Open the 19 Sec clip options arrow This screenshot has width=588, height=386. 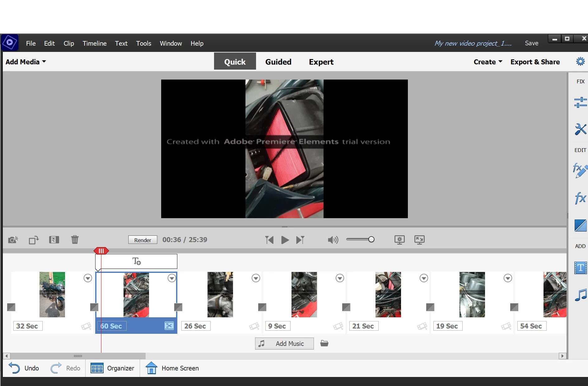[x=508, y=278]
